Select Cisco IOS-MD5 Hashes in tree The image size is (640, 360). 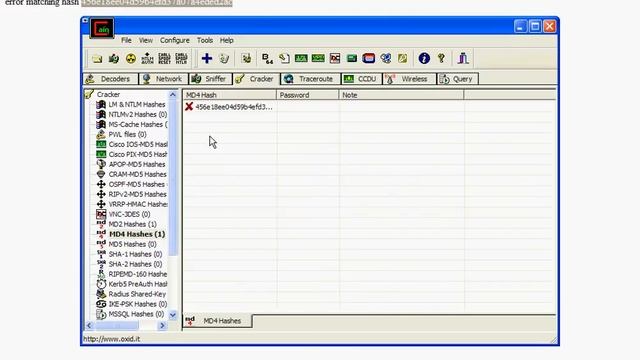coord(138,144)
